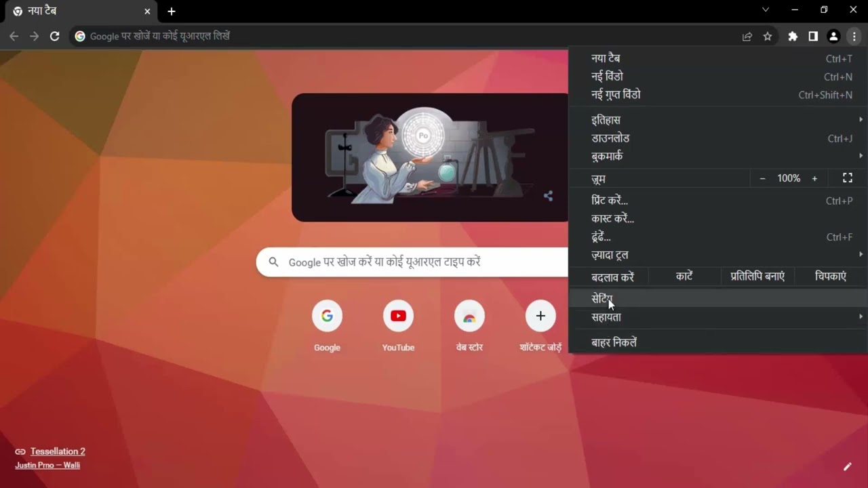The height and width of the screenshot is (488, 868).
Task: Select नई विंडो in the menu
Action: [718, 77]
